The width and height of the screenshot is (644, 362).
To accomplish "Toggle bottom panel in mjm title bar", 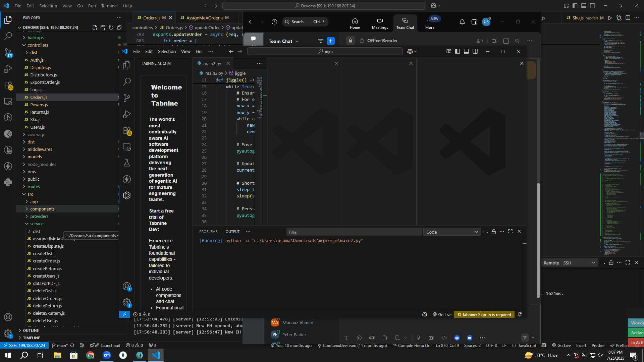I will (x=466, y=51).
